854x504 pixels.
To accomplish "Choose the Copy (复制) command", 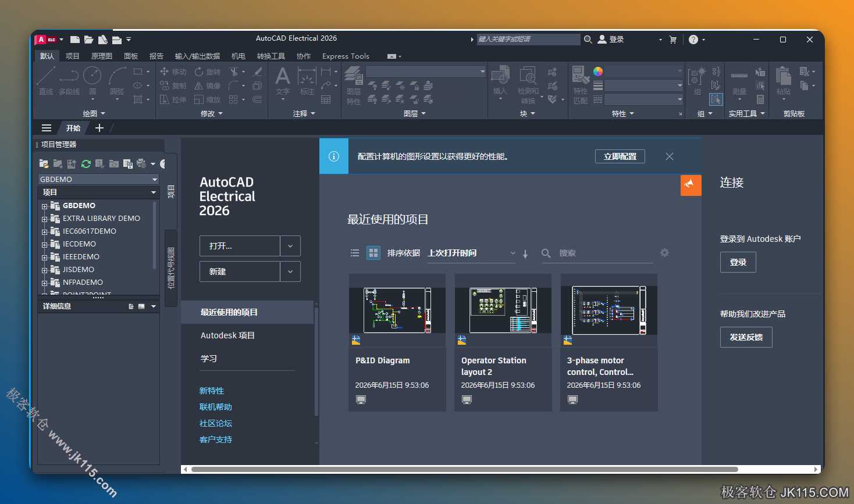I will [173, 85].
